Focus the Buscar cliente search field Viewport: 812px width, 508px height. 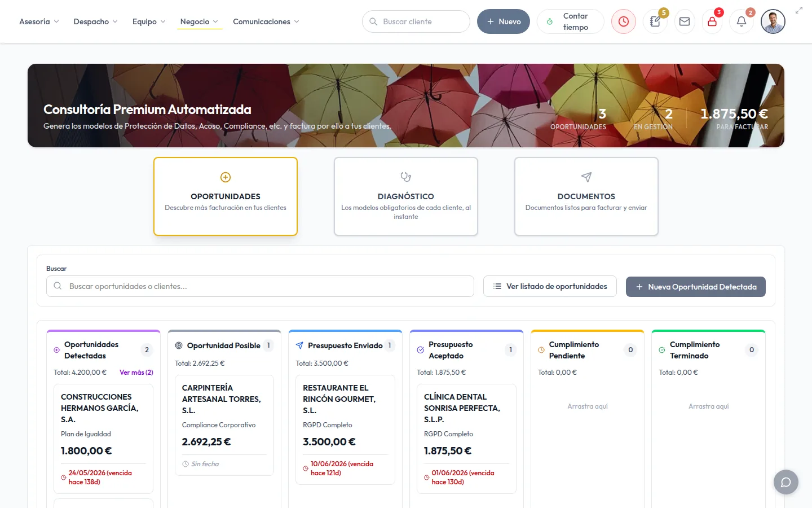(416, 21)
